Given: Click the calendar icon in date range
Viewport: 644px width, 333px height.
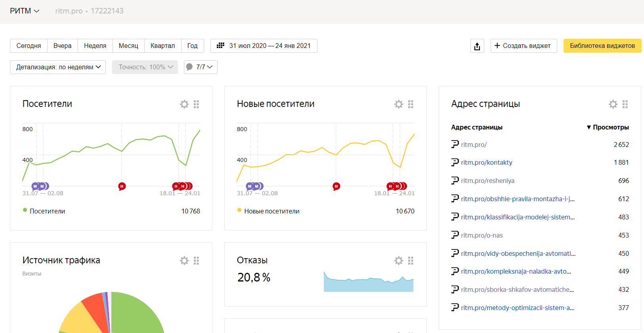Looking at the screenshot, I should (220, 46).
